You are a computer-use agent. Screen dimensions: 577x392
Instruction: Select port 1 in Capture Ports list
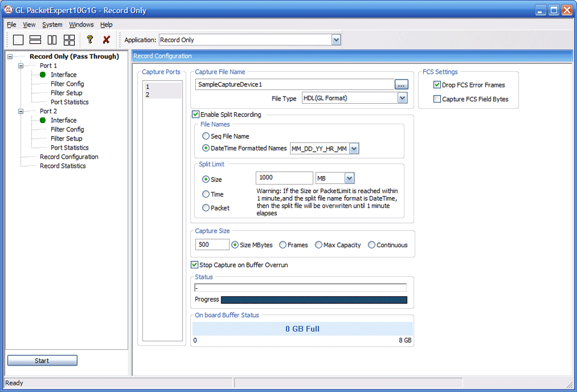pyautogui.click(x=163, y=87)
